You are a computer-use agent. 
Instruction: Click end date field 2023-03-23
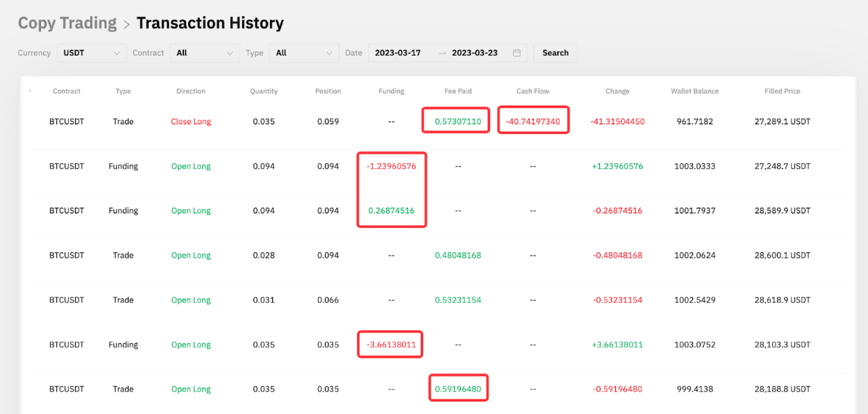474,53
